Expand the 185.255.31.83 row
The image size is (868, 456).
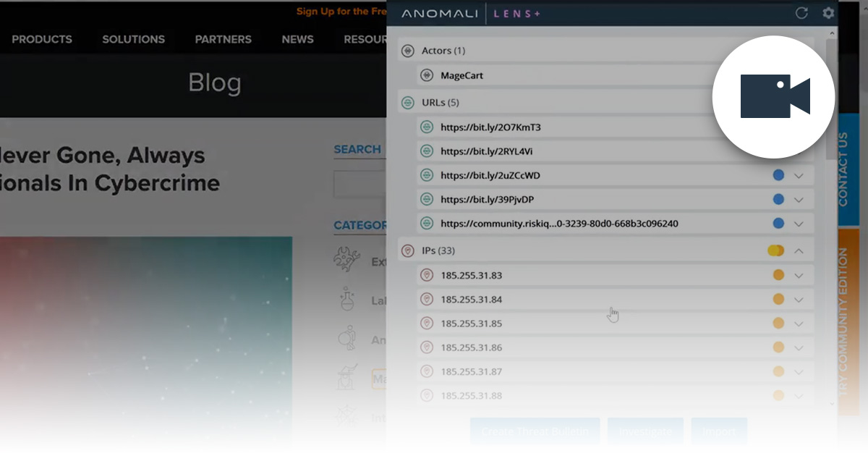pyautogui.click(x=799, y=275)
